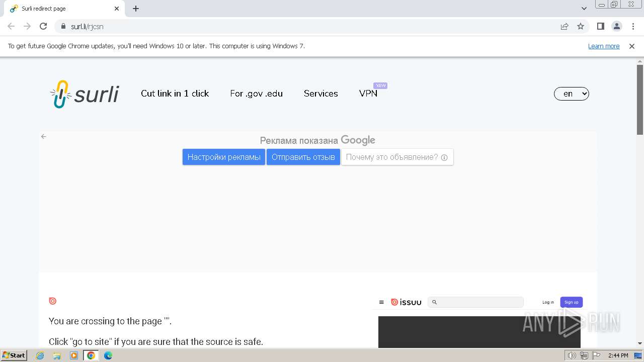Reload the current page
This screenshot has height=362, width=644.
pyautogui.click(x=43, y=27)
